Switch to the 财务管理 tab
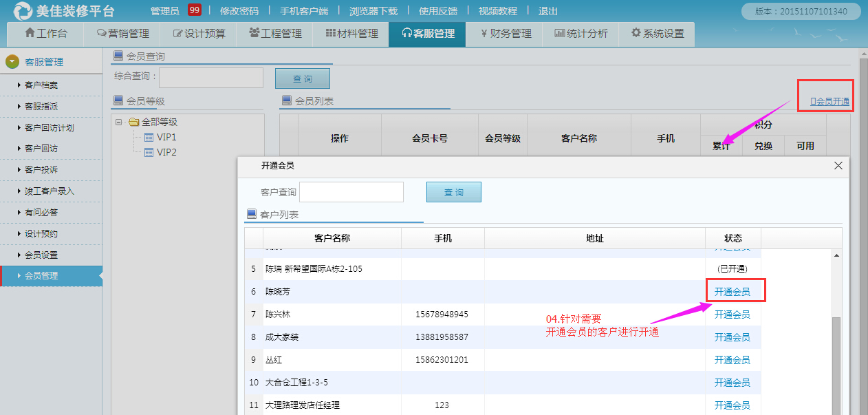868x415 pixels. click(x=505, y=34)
